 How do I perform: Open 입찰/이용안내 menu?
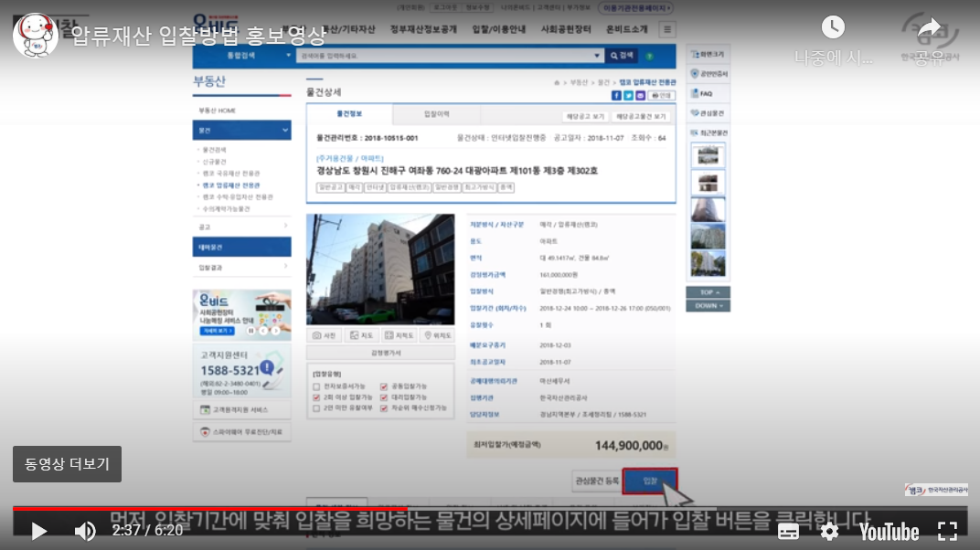(x=499, y=29)
